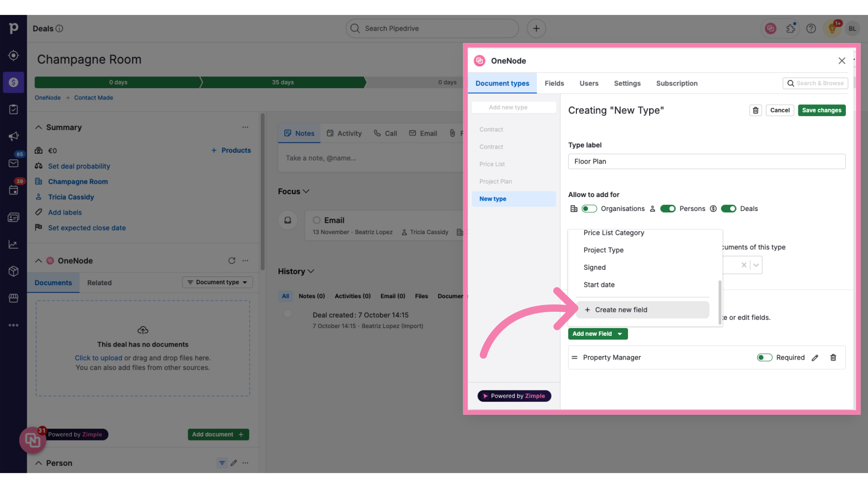
Task: Expand Document type filter dropdown
Action: [217, 282]
